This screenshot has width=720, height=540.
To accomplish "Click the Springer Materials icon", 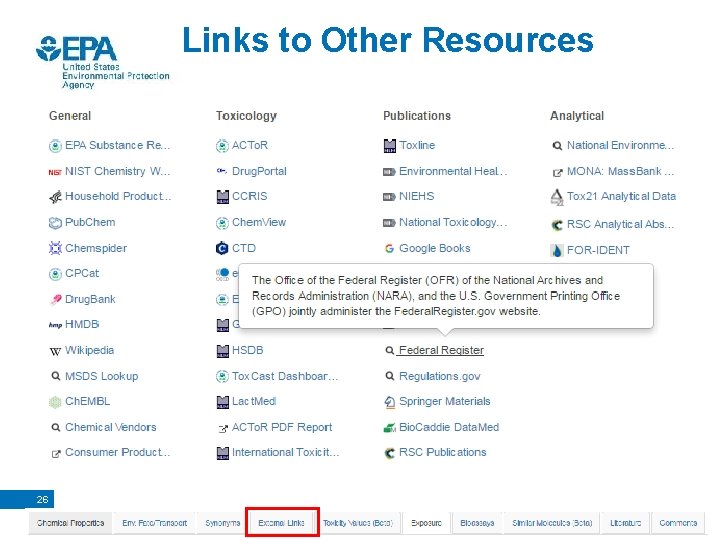I will click(389, 402).
